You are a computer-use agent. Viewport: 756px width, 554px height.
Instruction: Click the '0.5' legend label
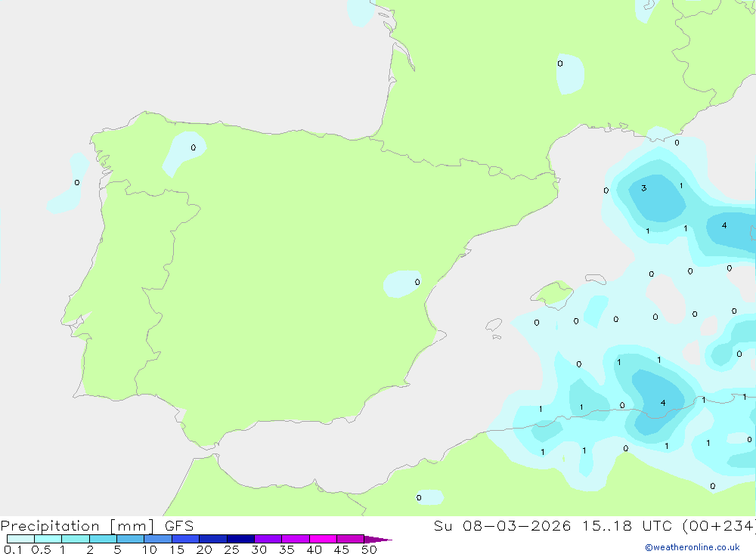pyautogui.click(x=41, y=549)
